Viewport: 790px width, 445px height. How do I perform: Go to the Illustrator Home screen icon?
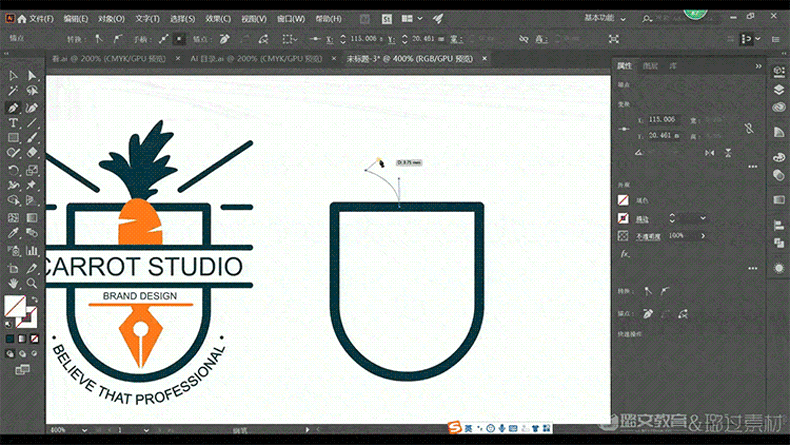tap(22, 19)
